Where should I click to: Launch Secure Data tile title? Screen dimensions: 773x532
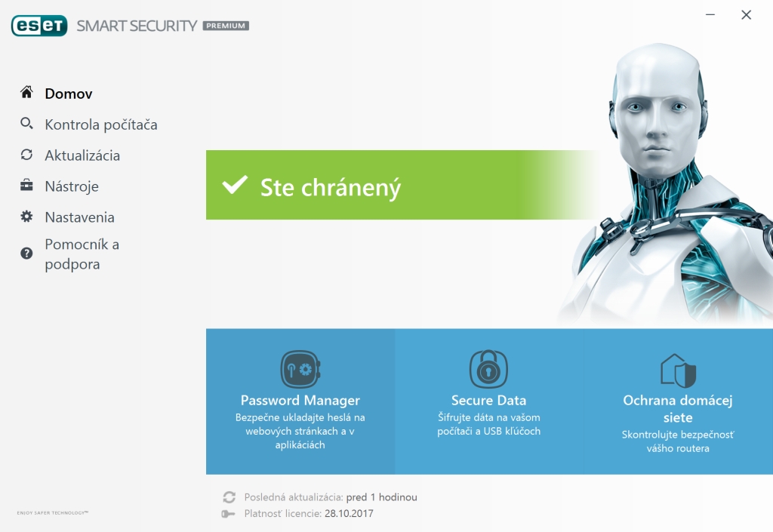[x=488, y=401]
